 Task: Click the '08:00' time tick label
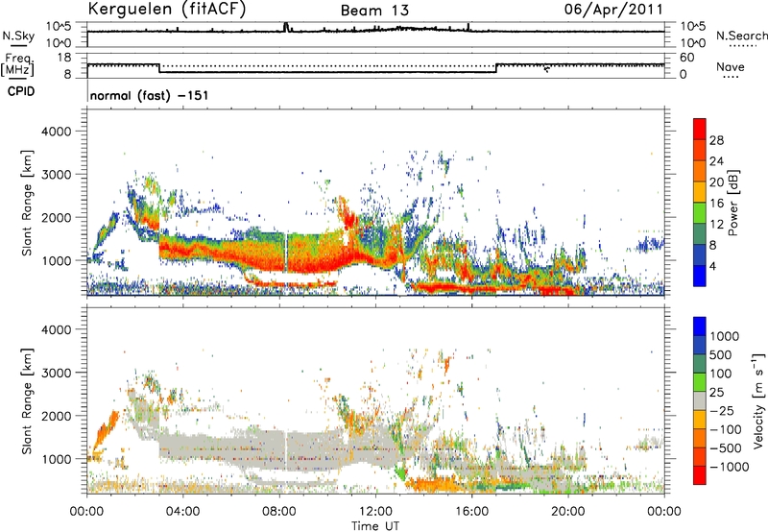[279, 512]
